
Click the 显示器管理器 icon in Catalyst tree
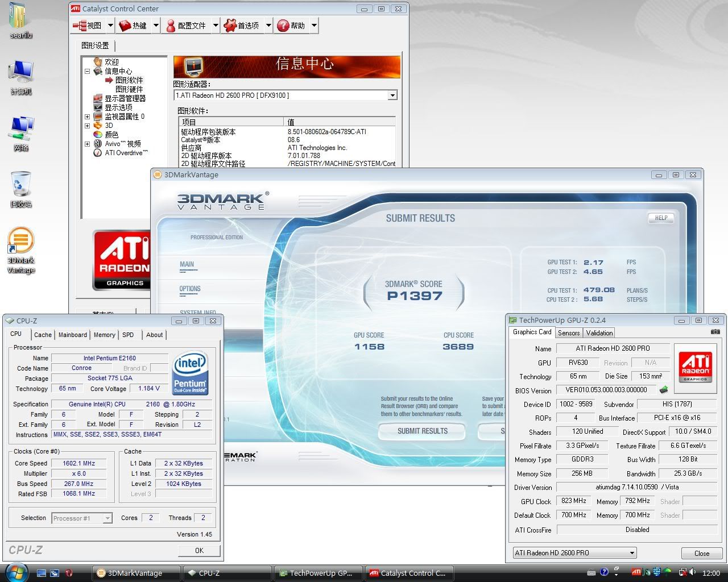tap(98, 98)
